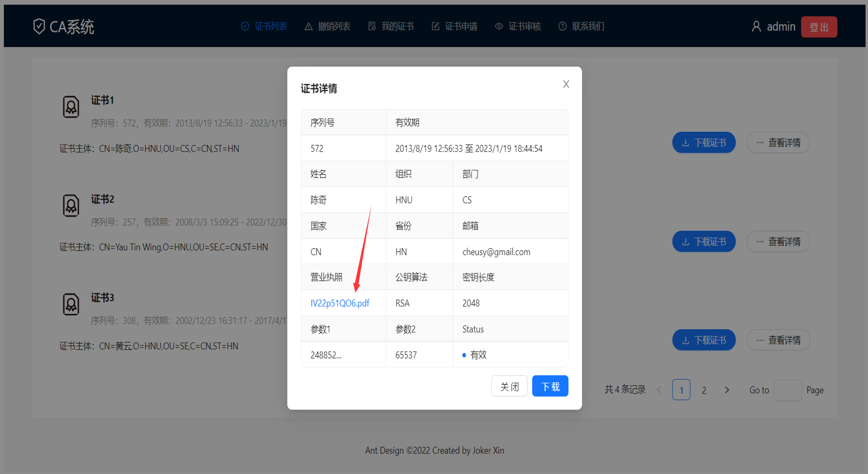This screenshot has width=868, height=474.
Task: Click the CA系统 shield logo icon
Action: tap(39, 26)
